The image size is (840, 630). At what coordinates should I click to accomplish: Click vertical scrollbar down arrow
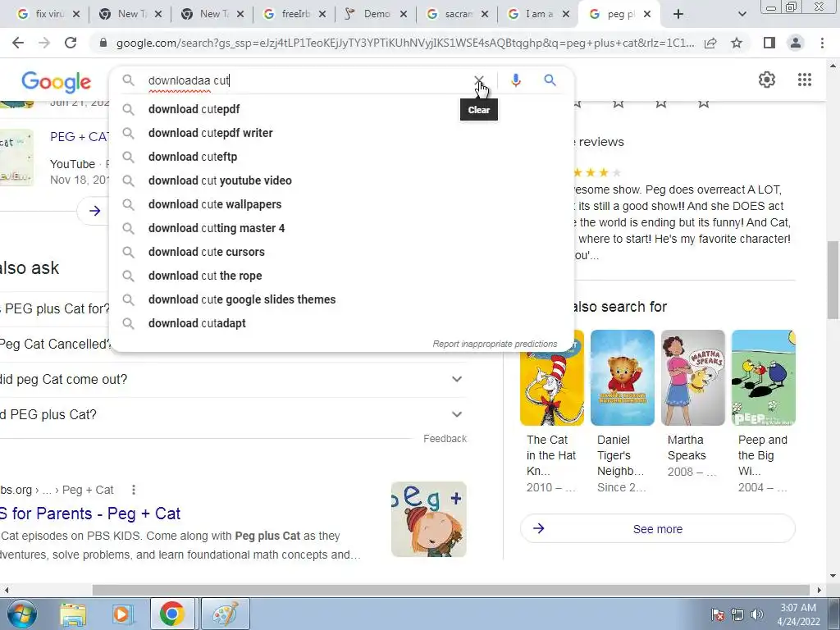(833, 576)
